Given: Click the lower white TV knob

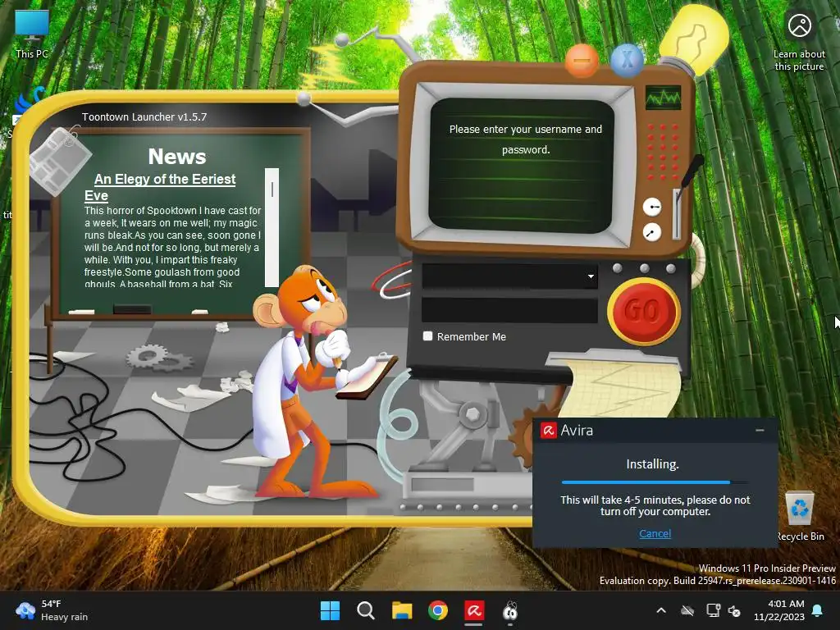Looking at the screenshot, I should (x=652, y=232).
